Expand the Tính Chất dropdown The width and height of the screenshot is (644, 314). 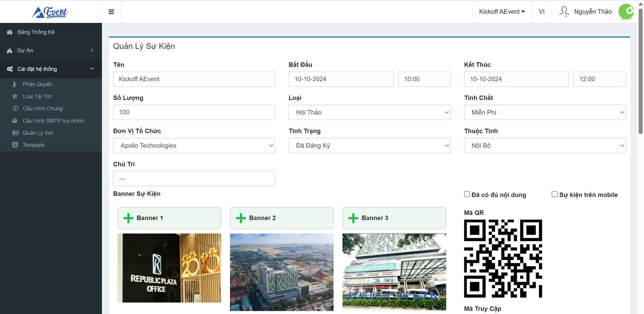tap(545, 112)
